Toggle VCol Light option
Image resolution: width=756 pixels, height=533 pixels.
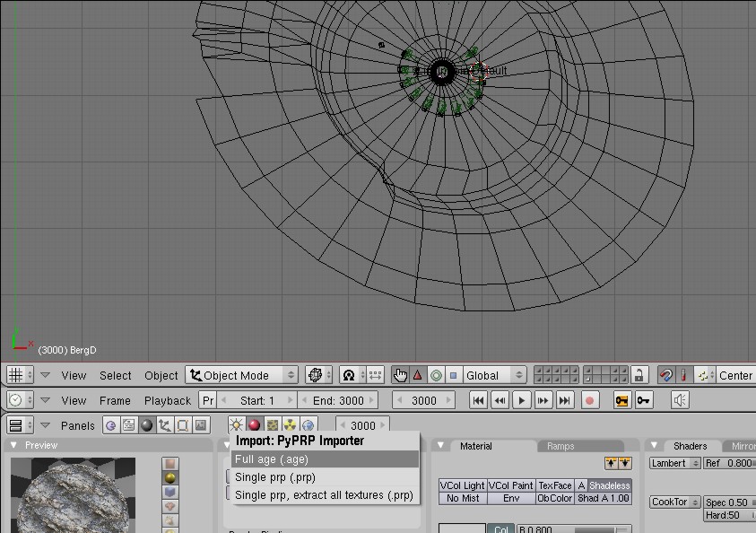coord(463,485)
